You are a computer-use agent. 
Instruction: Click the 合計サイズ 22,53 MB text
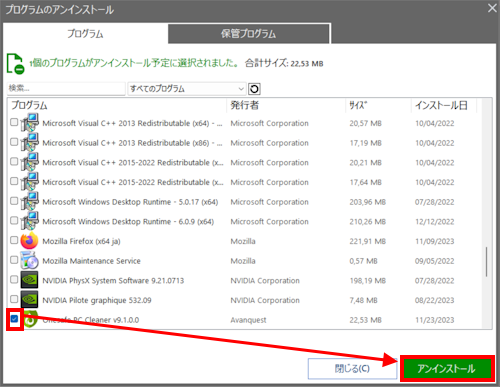284,63
